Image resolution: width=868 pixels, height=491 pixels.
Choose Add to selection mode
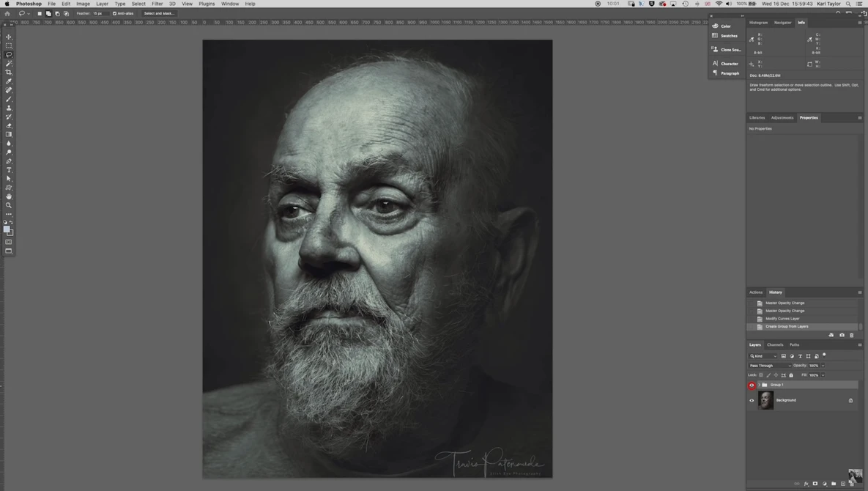coord(48,13)
